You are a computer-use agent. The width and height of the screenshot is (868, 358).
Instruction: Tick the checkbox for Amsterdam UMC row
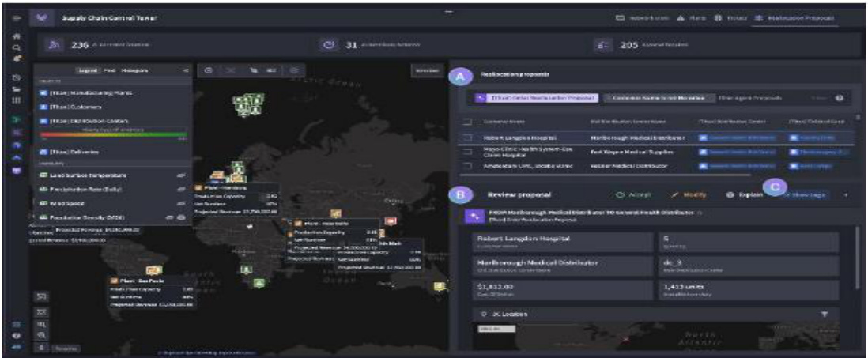[x=467, y=165]
